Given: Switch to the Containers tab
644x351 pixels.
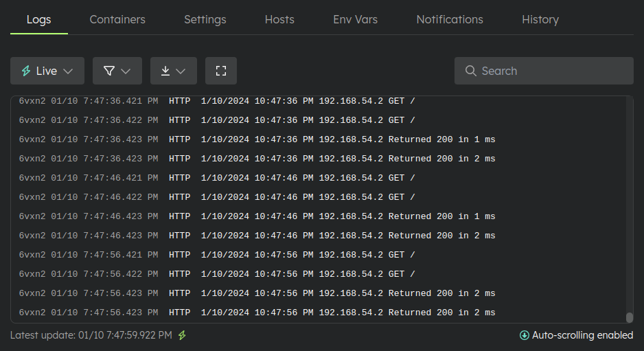Looking at the screenshot, I should point(117,19).
